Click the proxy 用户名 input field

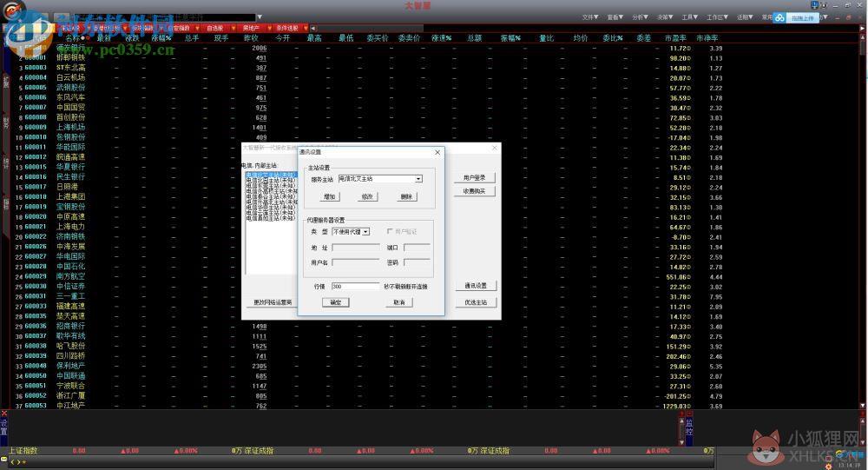(x=355, y=262)
